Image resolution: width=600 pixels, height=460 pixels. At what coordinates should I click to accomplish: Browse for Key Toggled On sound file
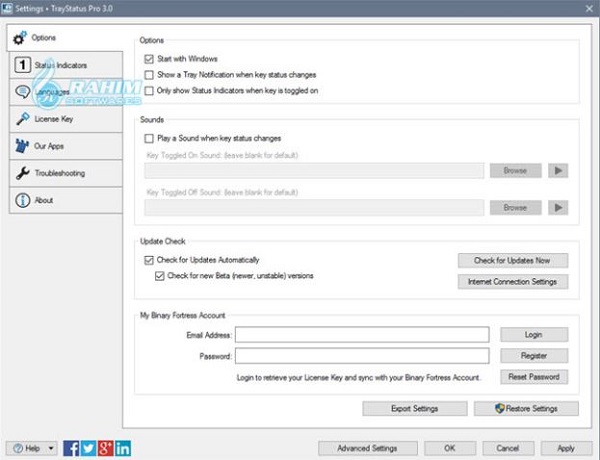click(515, 171)
